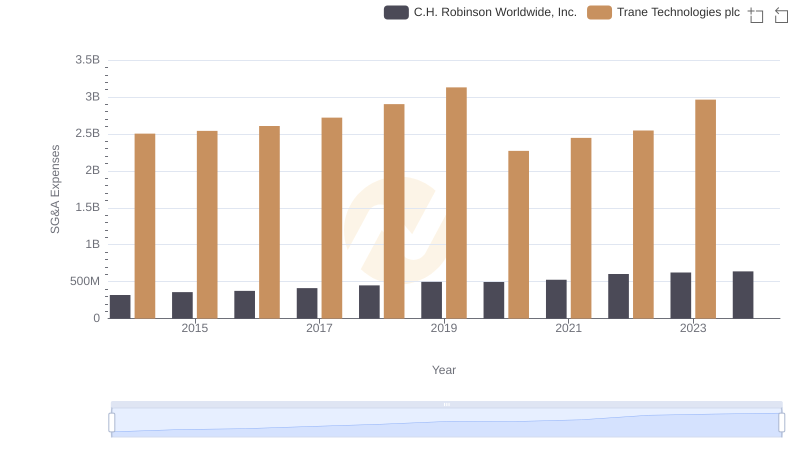Click the 2017 x-axis label
Screen dimensions: 800x461
tap(319, 328)
